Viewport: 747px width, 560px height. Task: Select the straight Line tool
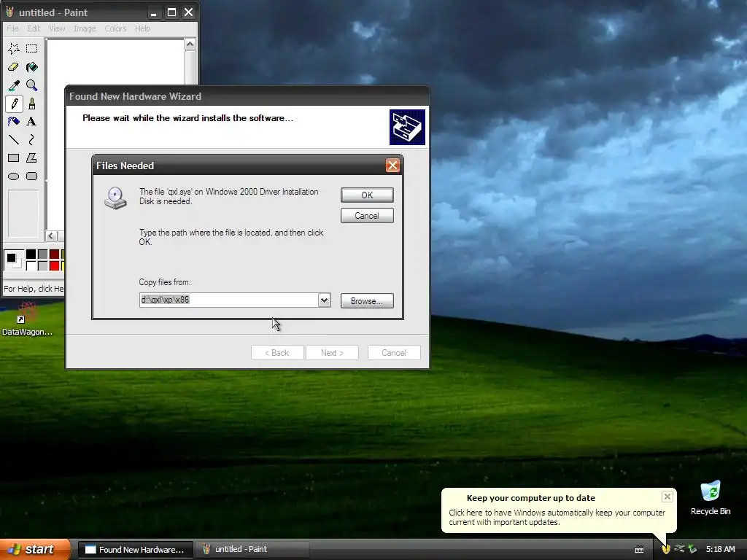click(x=13, y=139)
